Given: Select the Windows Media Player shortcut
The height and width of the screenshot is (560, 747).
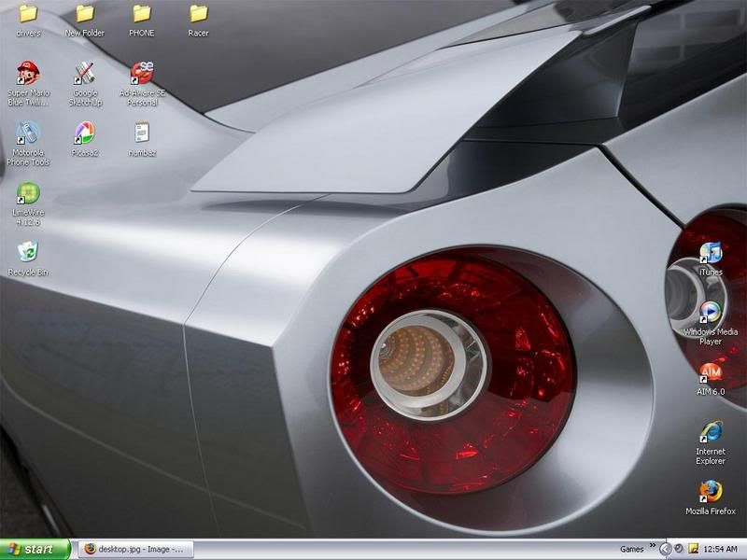Looking at the screenshot, I should point(711,312).
